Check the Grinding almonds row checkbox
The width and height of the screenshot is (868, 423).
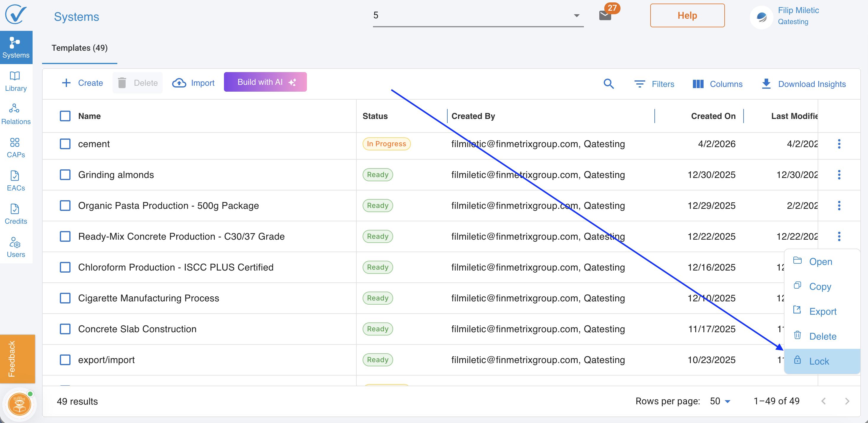(x=65, y=175)
